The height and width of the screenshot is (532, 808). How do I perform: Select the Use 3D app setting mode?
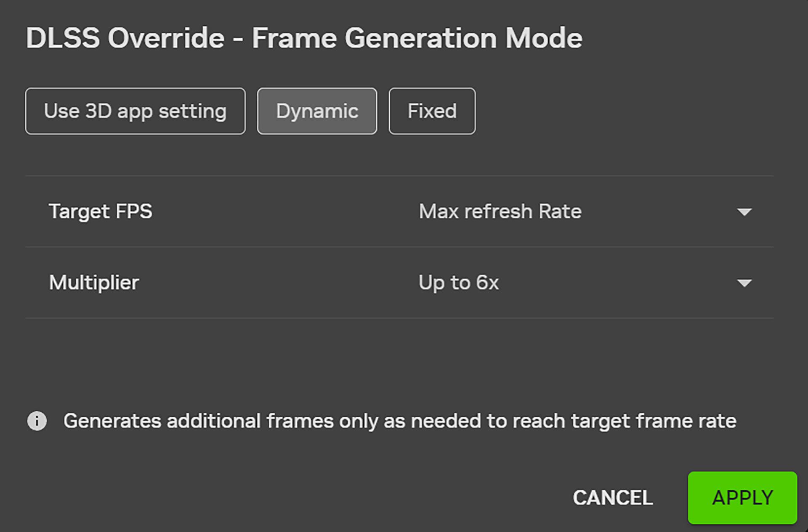point(135,111)
